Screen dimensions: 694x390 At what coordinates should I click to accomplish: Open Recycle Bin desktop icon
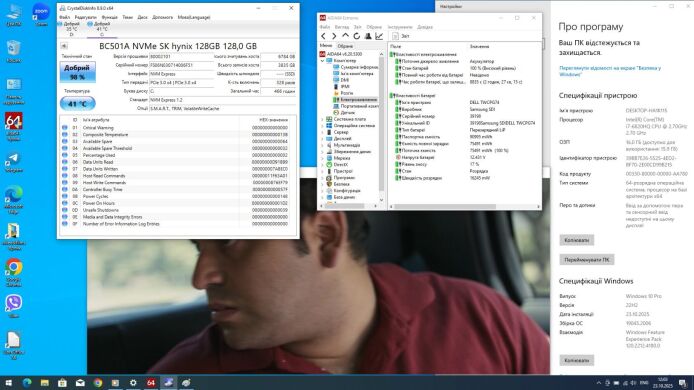tap(14, 51)
